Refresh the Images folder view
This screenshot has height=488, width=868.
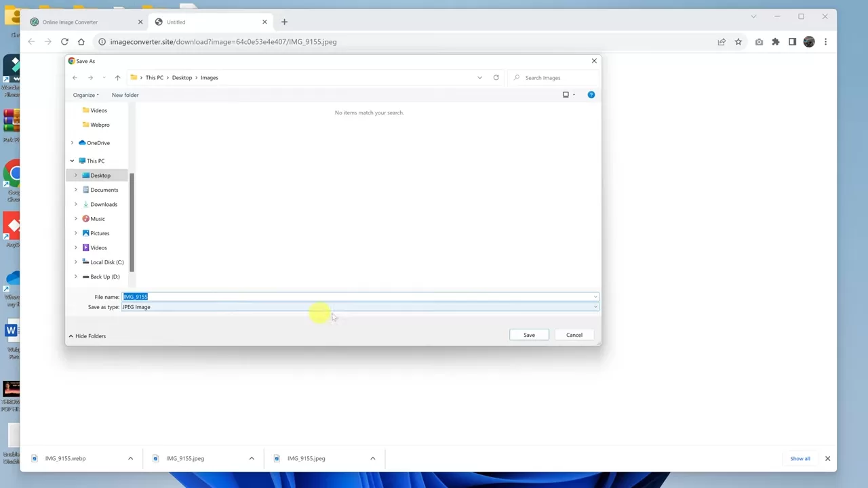496,78
